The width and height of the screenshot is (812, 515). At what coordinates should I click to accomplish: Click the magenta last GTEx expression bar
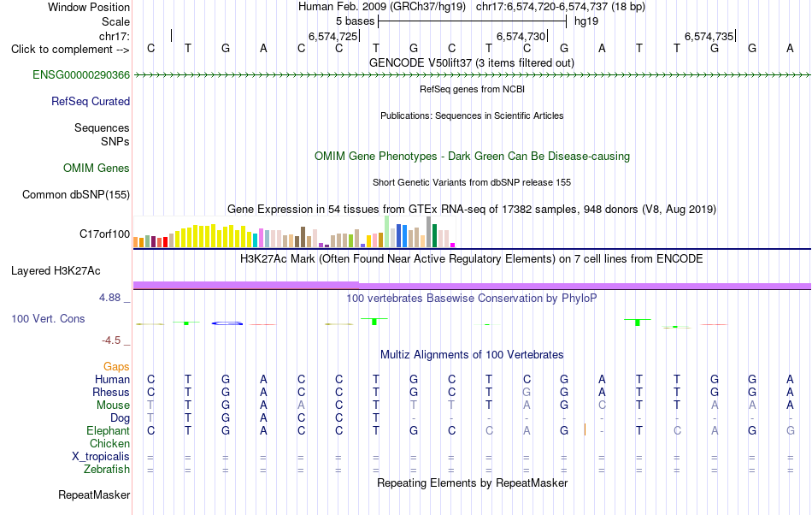click(x=453, y=245)
